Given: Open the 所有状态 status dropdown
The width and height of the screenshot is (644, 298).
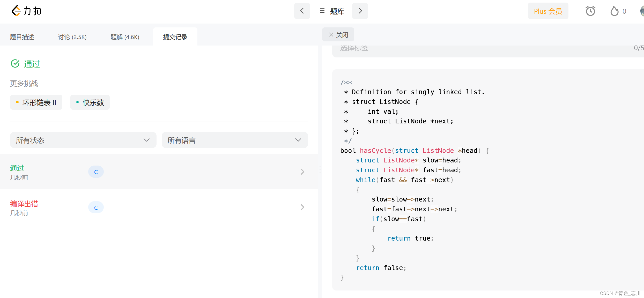Looking at the screenshot, I should (x=83, y=140).
